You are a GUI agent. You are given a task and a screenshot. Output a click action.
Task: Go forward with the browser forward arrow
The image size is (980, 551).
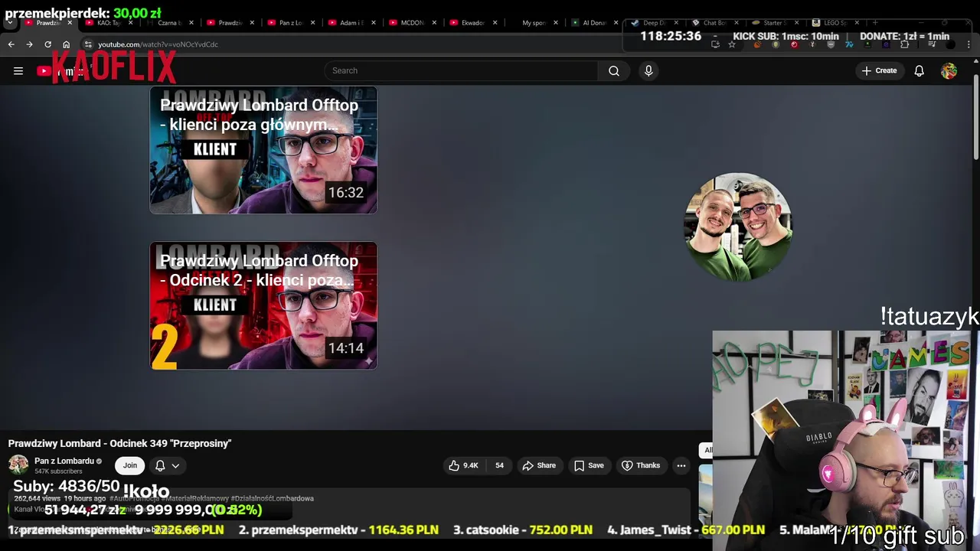29,44
